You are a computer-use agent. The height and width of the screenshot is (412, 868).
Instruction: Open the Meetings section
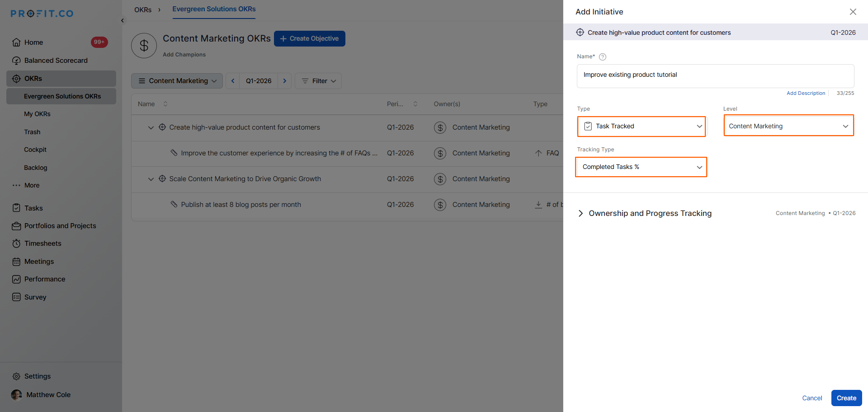click(x=39, y=262)
